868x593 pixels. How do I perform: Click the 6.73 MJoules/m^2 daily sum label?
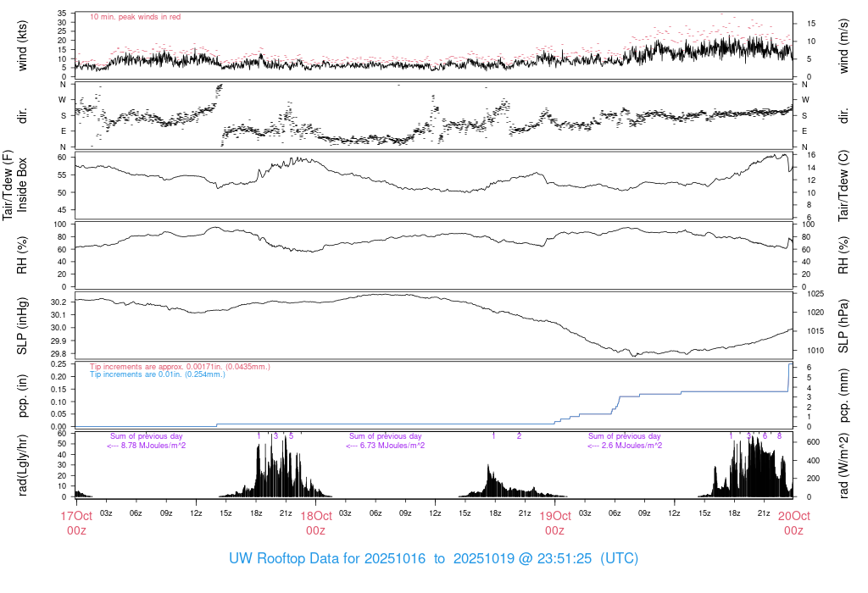coord(386,445)
